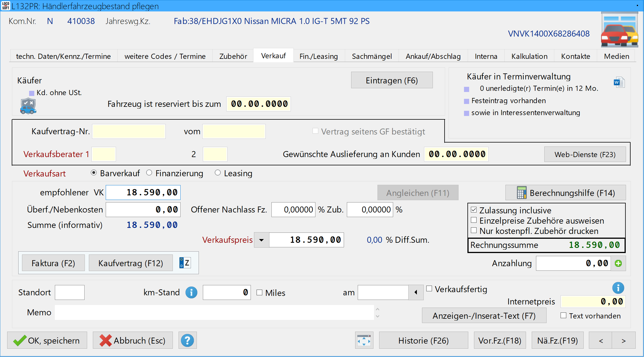Click the info icon above Internetpreis
The height and width of the screenshot is (357, 644).
click(618, 288)
